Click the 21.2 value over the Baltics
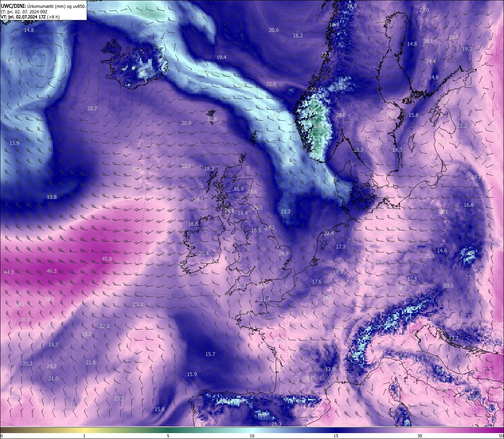Viewport: 504px width, 439px height. pyautogui.click(x=462, y=126)
